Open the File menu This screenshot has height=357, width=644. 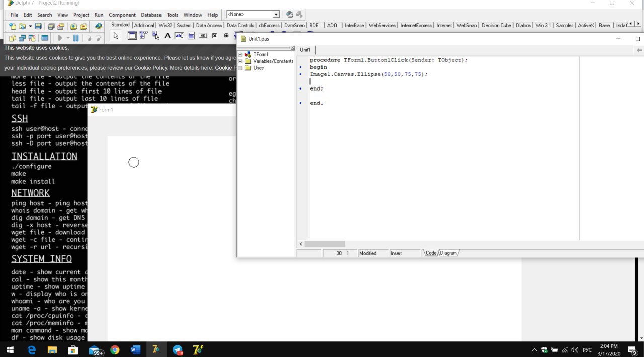[14, 15]
